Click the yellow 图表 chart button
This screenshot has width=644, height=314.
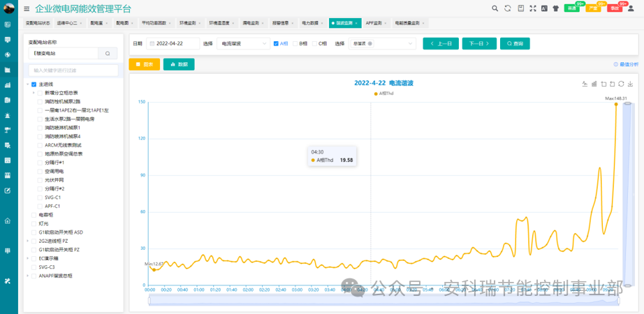144,64
